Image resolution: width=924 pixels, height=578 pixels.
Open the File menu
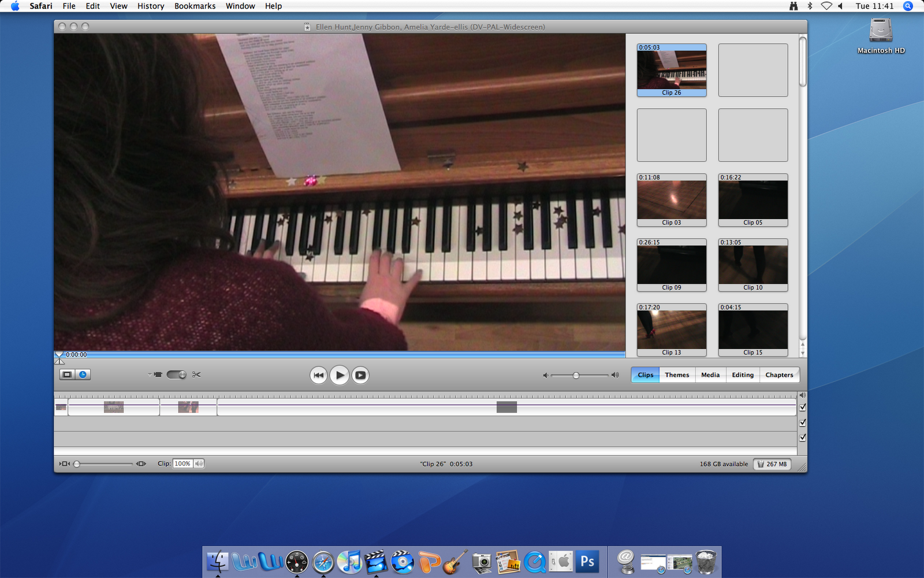(x=69, y=6)
